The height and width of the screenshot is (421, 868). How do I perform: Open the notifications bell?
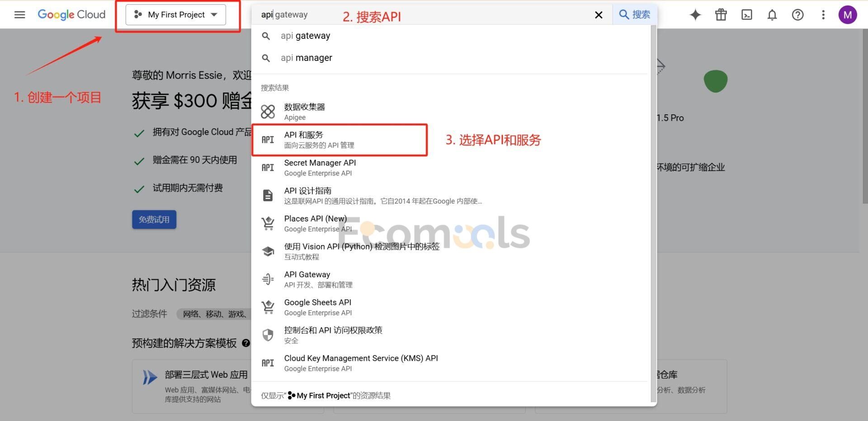pos(772,15)
